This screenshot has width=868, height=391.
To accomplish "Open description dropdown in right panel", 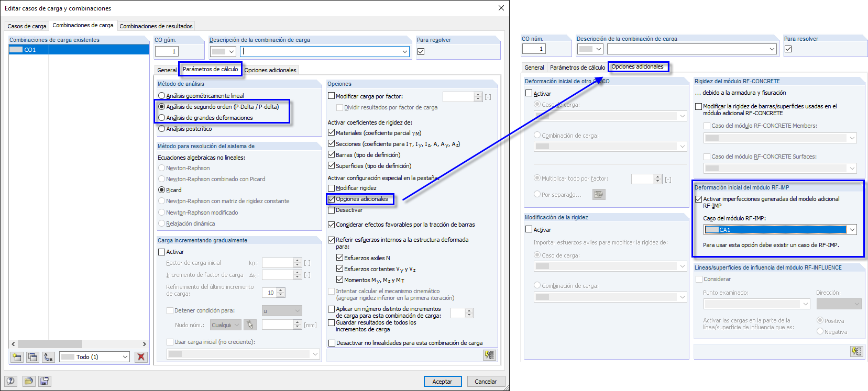I will point(772,49).
